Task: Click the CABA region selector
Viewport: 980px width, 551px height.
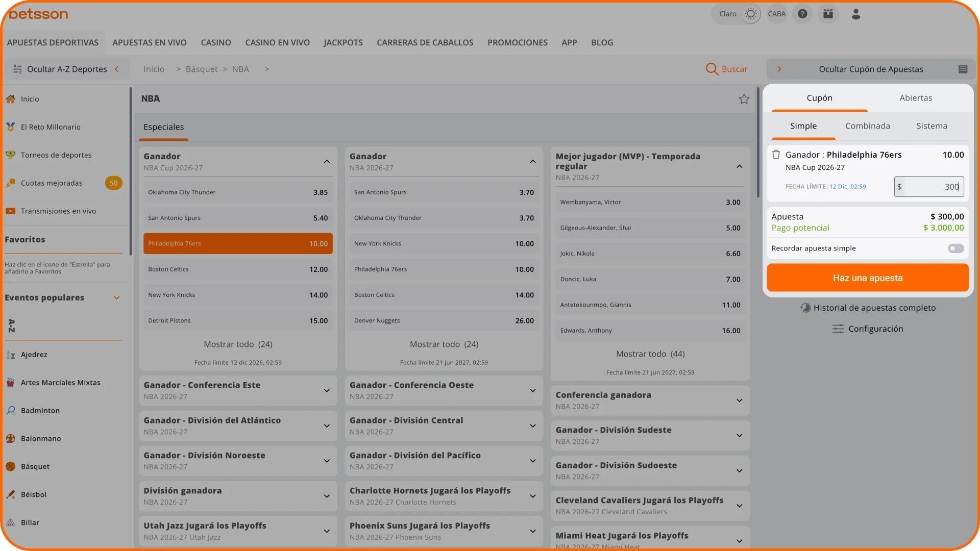Action: 776,14
